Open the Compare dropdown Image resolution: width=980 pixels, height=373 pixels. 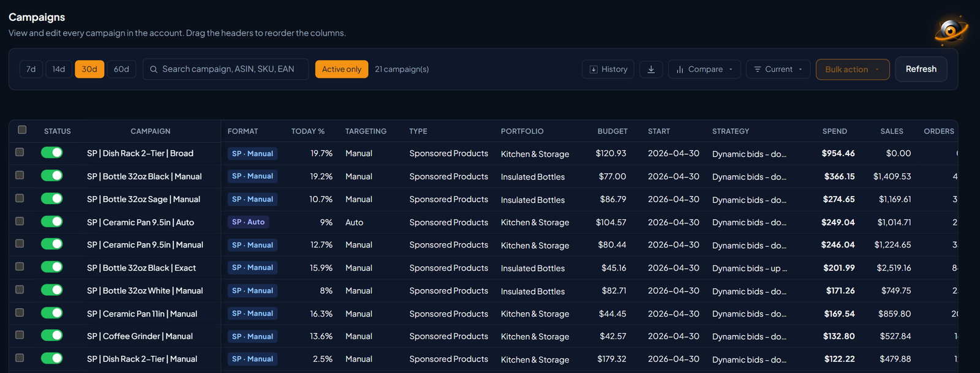coord(704,69)
